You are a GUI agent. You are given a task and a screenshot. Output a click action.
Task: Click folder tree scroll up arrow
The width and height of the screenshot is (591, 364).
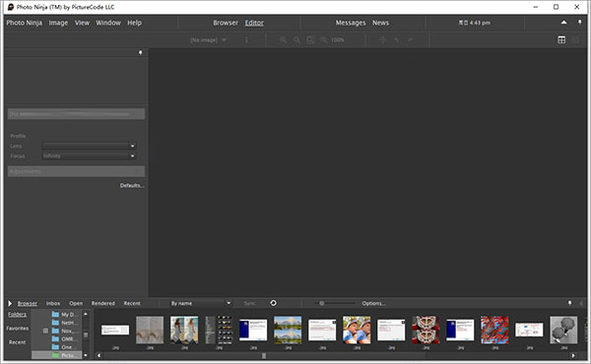tap(86, 314)
